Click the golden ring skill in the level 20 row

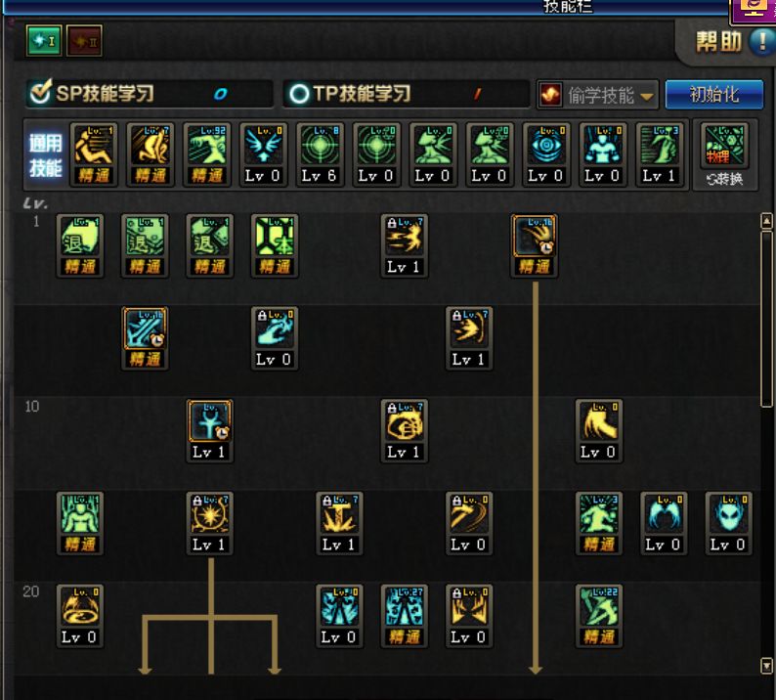point(80,607)
